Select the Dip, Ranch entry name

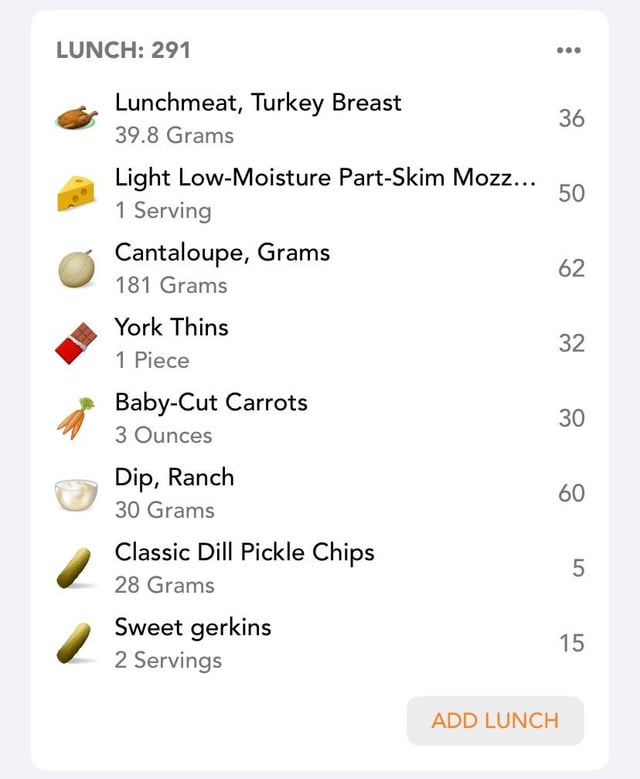pyautogui.click(x=174, y=477)
